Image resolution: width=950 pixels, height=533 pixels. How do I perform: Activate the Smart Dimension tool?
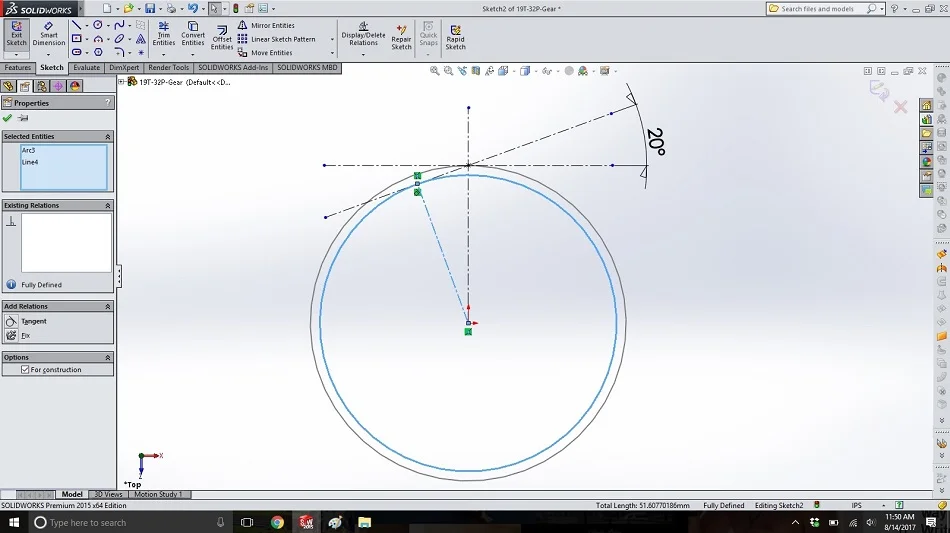pos(48,34)
